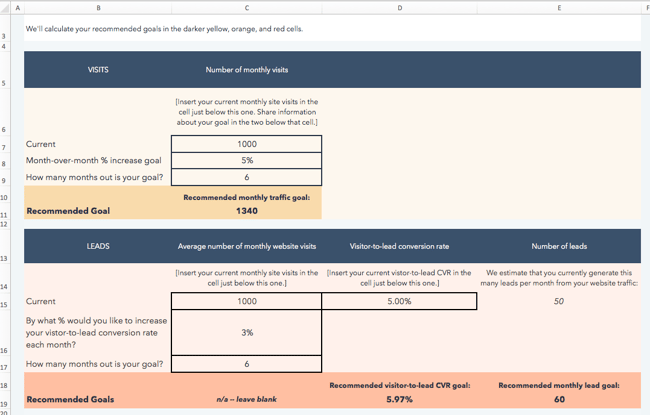
Task: Click LEADS 'current monthly site visits' instruction note
Action: (x=247, y=278)
